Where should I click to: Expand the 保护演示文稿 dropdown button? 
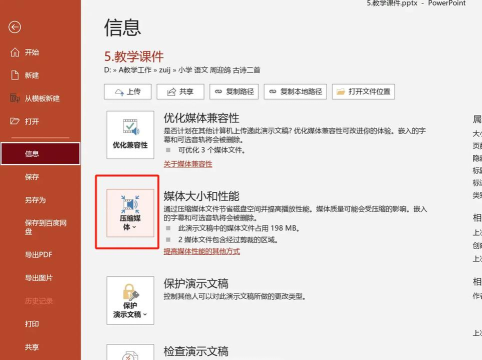click(x=130, y=300)
